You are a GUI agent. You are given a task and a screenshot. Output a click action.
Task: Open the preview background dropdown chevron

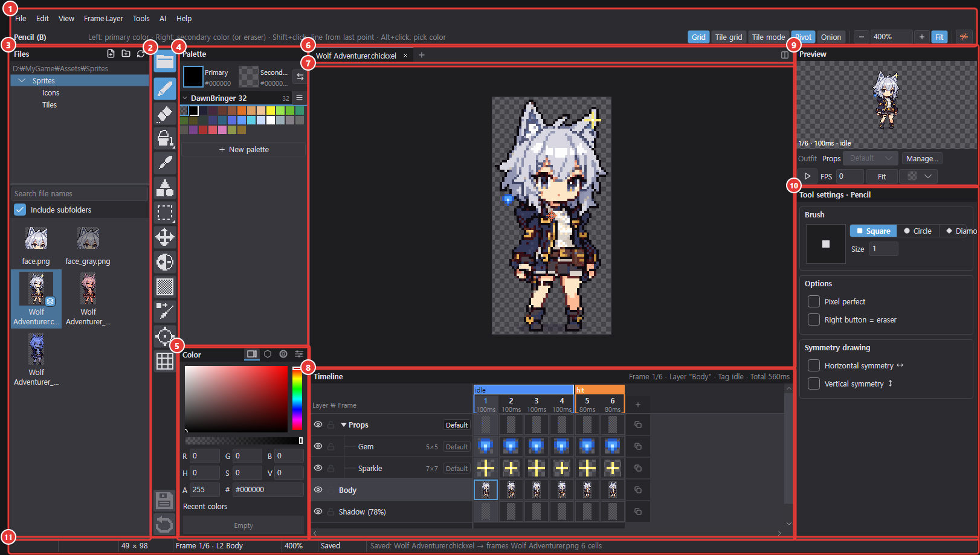click(927, 176)
